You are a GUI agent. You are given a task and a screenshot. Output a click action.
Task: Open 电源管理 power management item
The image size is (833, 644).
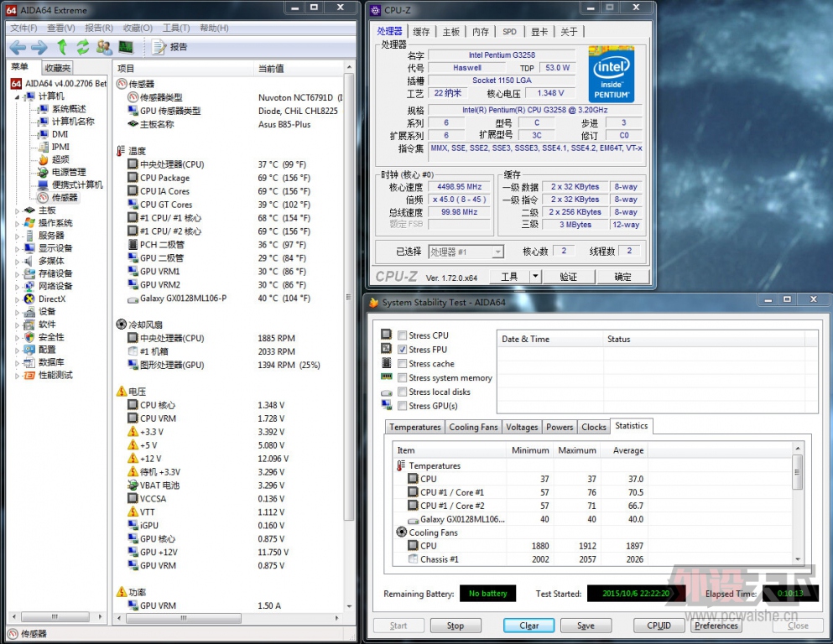coord(69,172)
